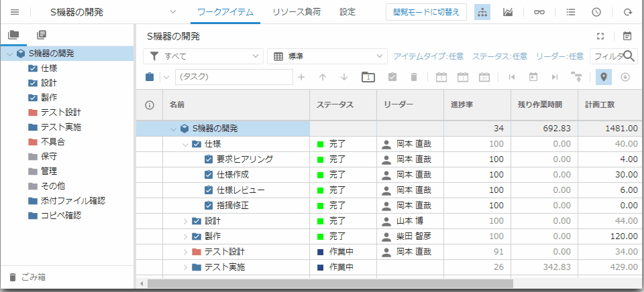Click the move up arrow icon
Image resolution: width=644 pixels, height=292 pixels.
323,77
